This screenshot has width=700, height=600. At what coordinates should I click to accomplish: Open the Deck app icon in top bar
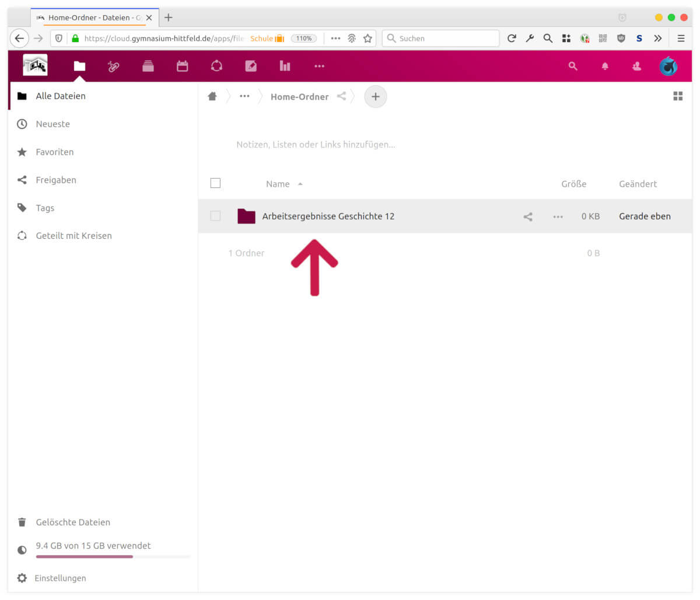[x=148, y=67]
